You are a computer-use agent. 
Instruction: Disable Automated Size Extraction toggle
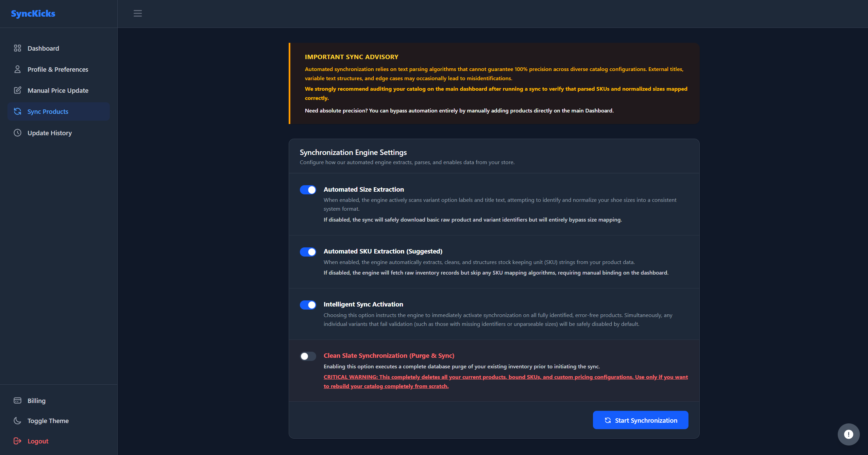tap(308, 190)
